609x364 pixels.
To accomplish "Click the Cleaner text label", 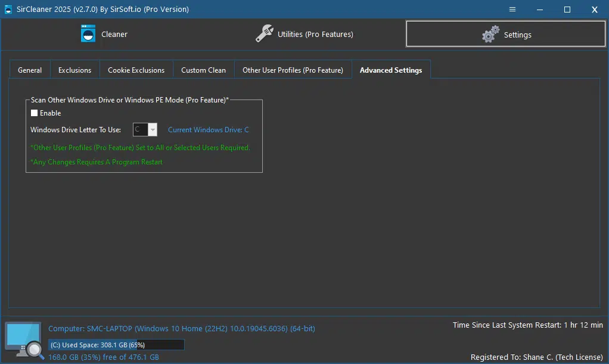I will pyautogui.click(x=114, y=34).
